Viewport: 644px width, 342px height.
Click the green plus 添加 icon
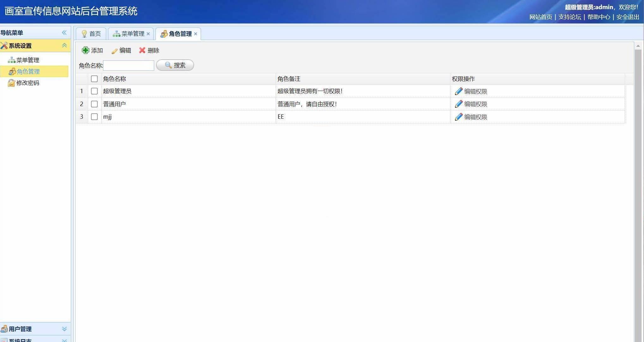(85, 50)
